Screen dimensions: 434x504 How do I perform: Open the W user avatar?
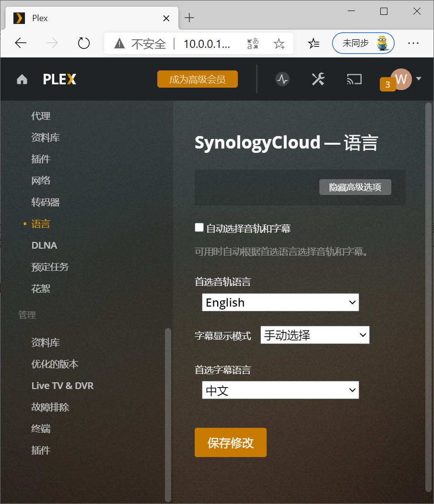point(401,79)
